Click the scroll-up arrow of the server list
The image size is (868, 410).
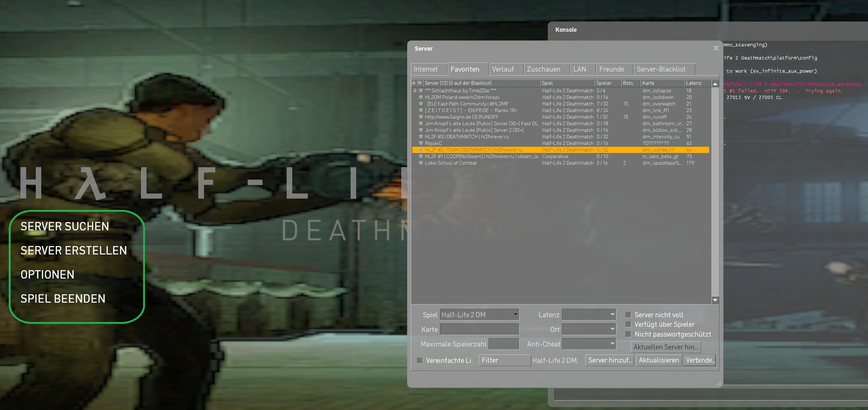click(715, 84)
